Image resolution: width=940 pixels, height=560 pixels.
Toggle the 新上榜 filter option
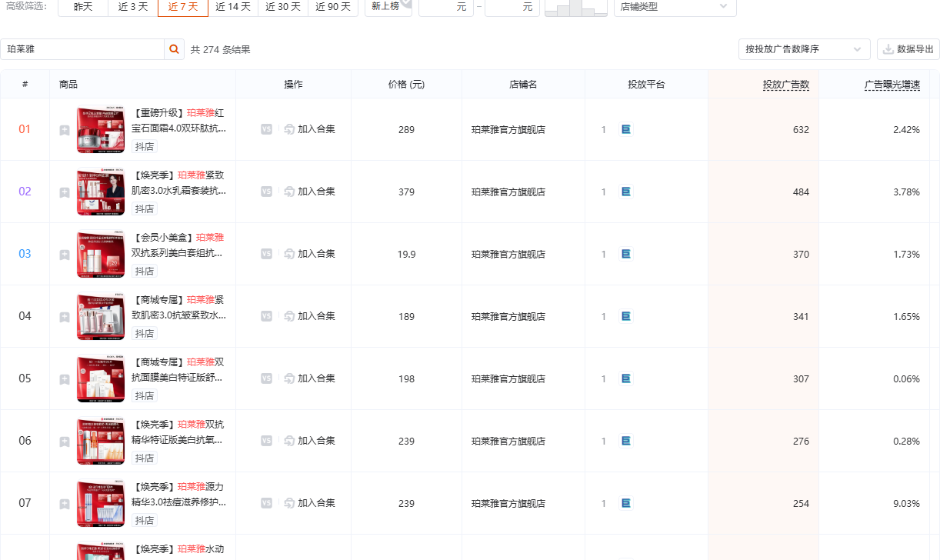pos(388,6)
